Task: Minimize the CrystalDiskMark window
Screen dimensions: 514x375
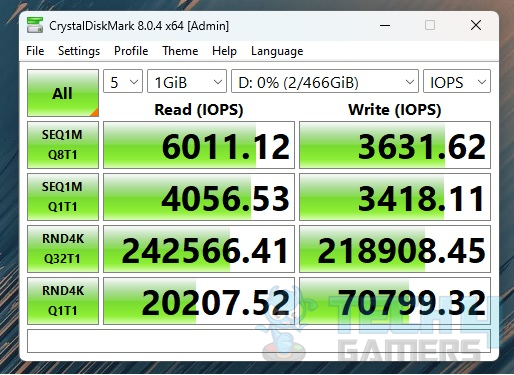Action: 385,25
